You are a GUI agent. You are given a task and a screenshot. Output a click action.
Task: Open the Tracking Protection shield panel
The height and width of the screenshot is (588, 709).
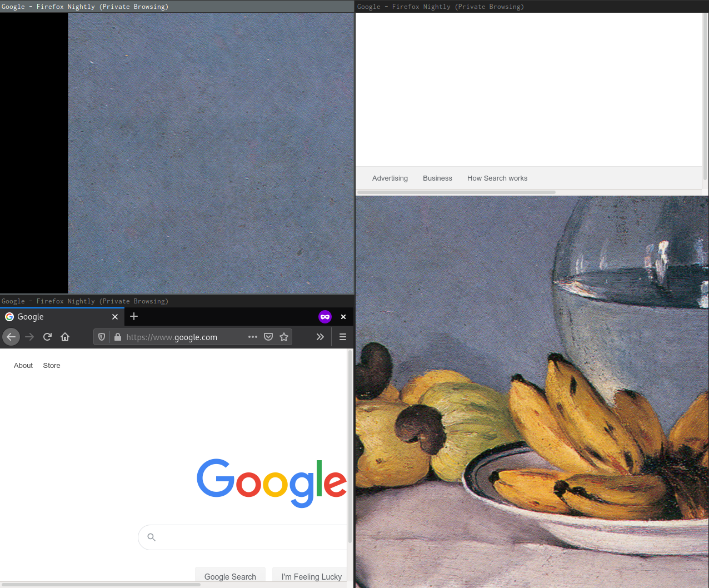pyautogui.click(x=102, y=337)
